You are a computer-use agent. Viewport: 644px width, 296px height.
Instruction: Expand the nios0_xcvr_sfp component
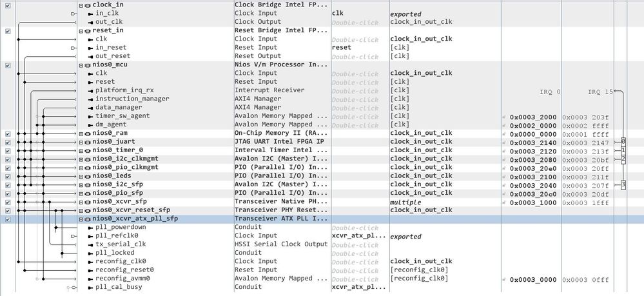(x=81, y=202)
